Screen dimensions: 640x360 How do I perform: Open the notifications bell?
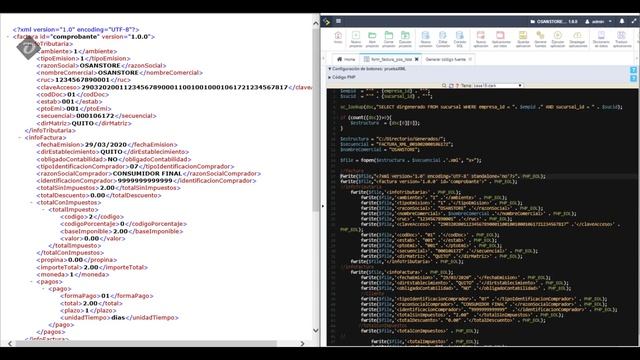coord(622,21)
